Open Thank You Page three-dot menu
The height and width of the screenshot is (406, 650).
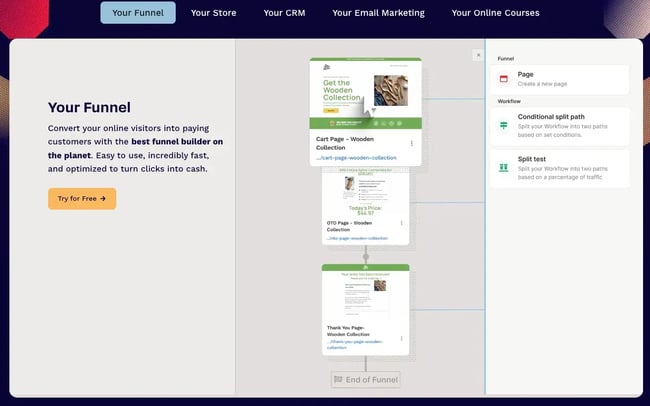coord(401,338)
